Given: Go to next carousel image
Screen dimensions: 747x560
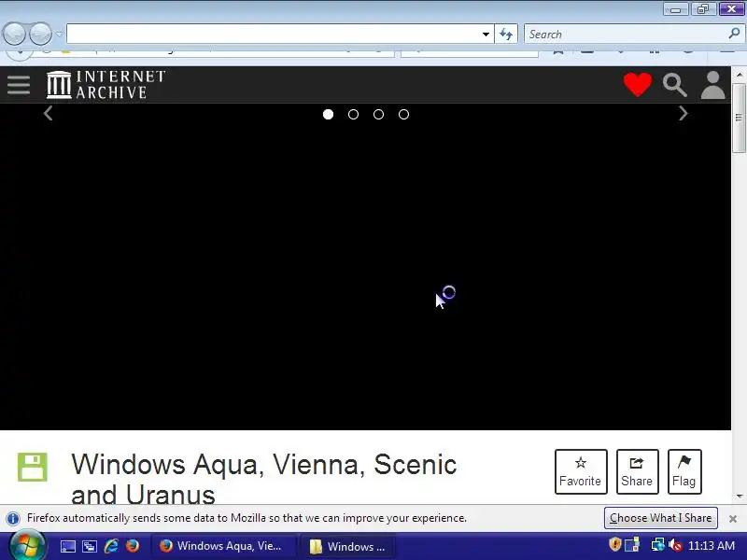Looking at the screenshot, I should [684, 113].
